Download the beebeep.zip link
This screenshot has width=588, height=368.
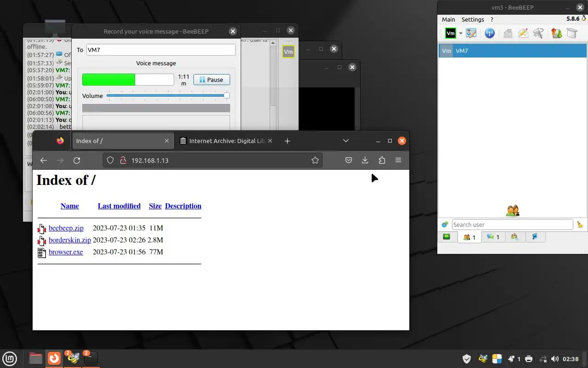click(66, 228)
